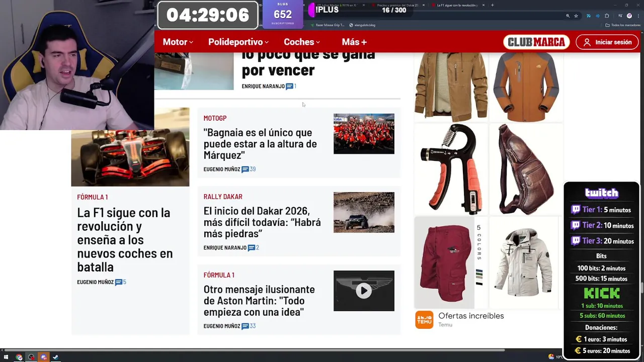Play the Aston Martin video thumbnail
This screenshot has width=644, height=362.
[x=364, y=291]
